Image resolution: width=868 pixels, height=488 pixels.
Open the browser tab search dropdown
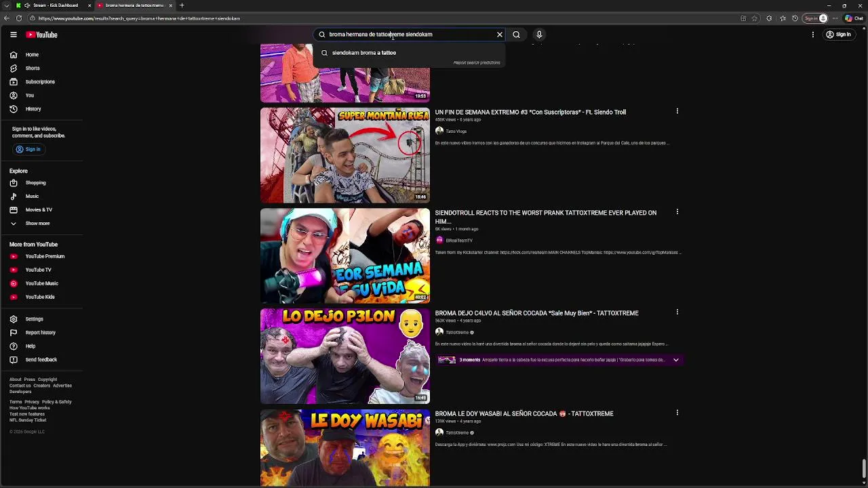coord(7,5)
